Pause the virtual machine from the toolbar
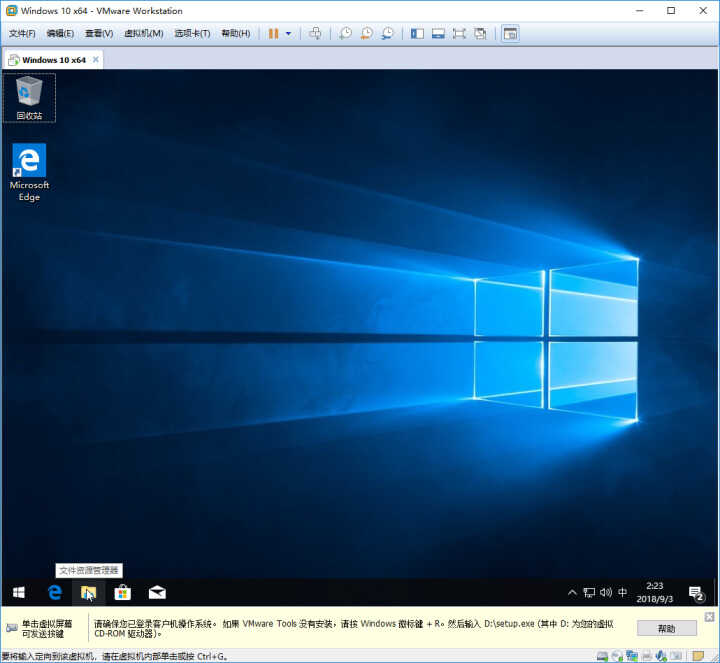 pos(274,34)
